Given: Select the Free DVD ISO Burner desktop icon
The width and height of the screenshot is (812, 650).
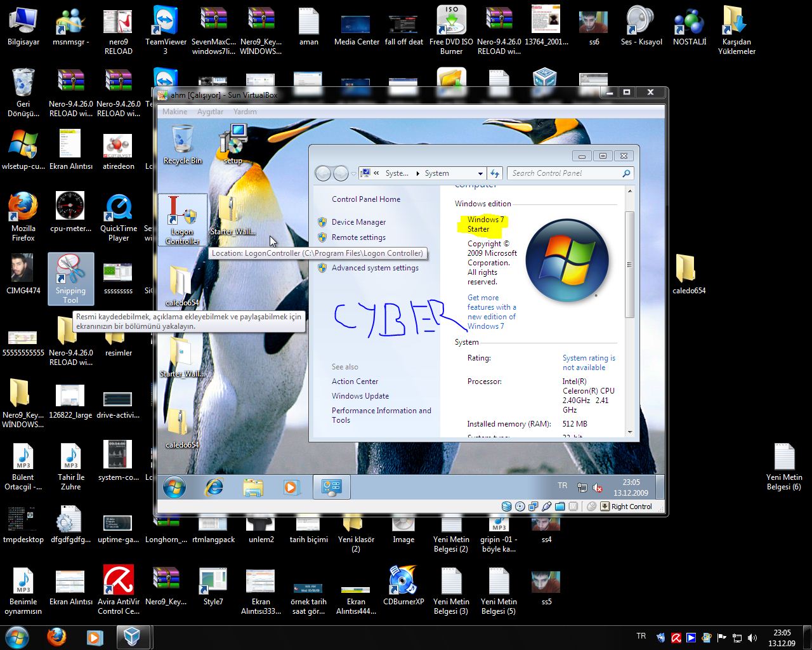Looking at the screenshot, I should [451, 30].
